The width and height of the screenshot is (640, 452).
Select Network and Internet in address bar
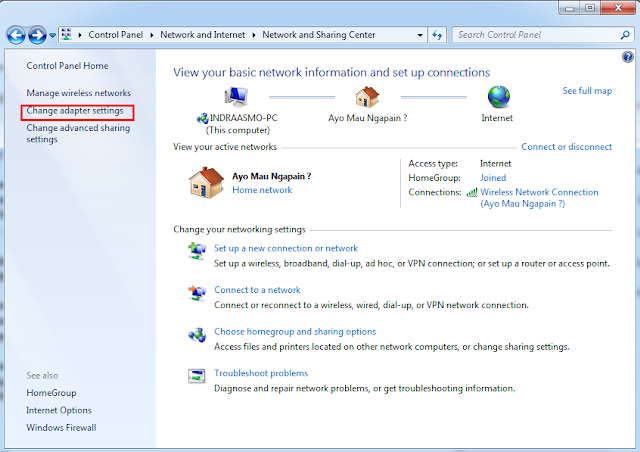(205, 35)
